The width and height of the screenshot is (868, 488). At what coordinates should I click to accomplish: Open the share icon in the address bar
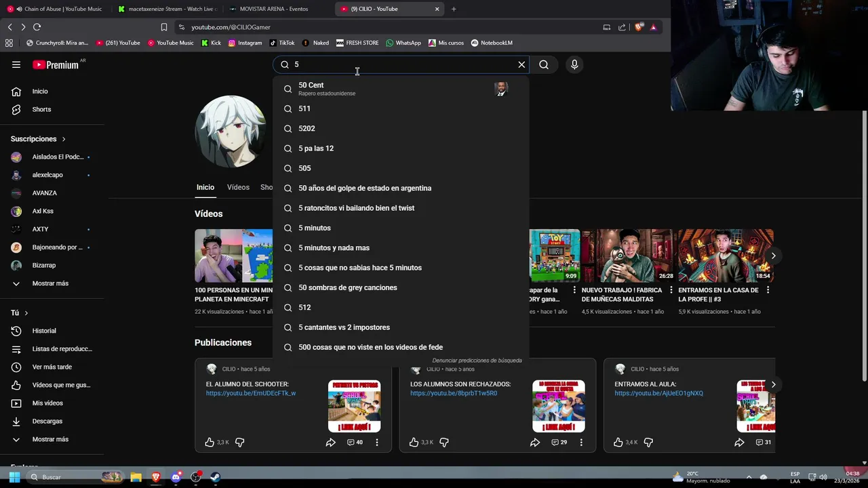[622, 27]
